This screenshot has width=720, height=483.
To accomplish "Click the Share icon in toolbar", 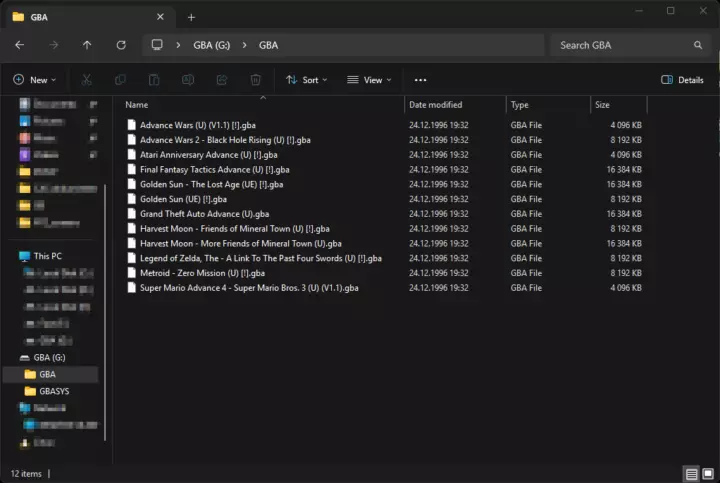I will [x=222, y=80].
